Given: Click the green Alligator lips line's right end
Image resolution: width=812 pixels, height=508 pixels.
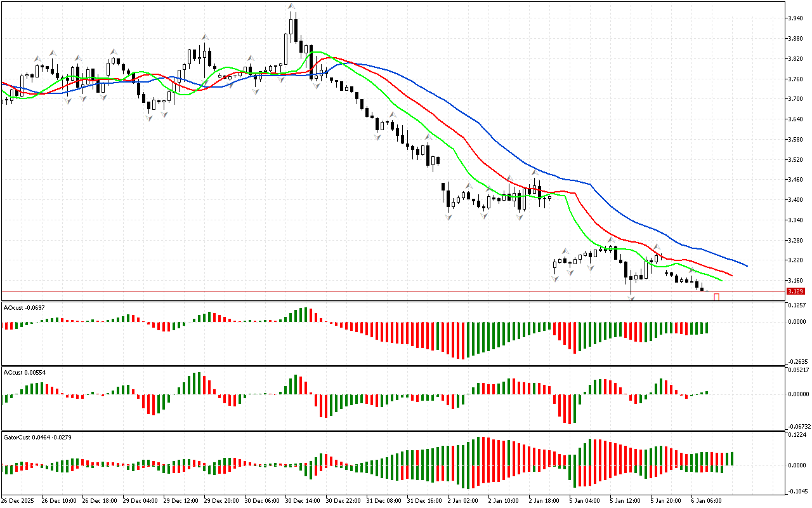Looking at the screenshot, I should tap(721, 279).
